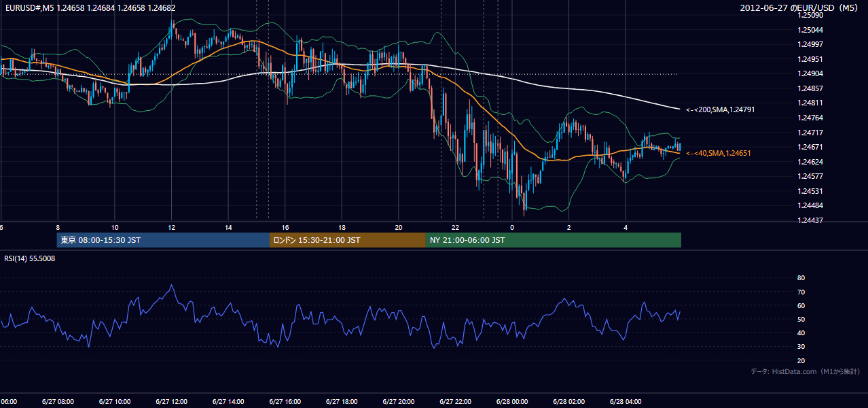Click the hour label 16 under the price chart

[x=285, y=227]
